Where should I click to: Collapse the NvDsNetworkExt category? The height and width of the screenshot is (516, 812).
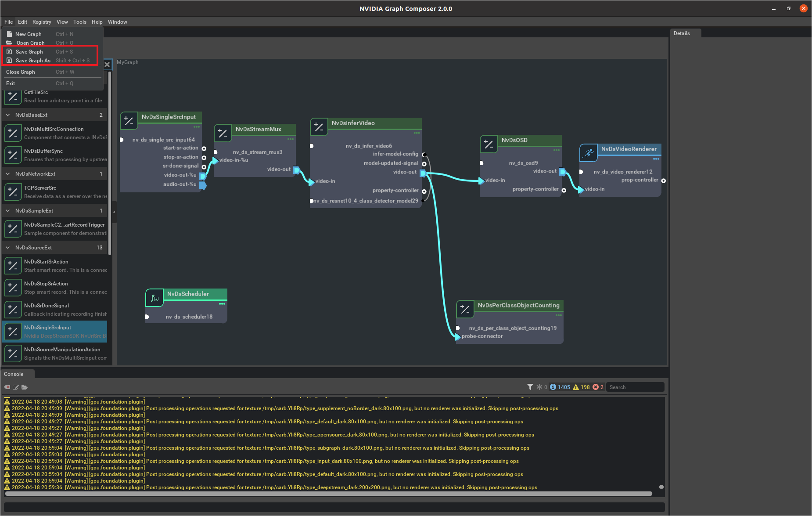click(8, 174)
